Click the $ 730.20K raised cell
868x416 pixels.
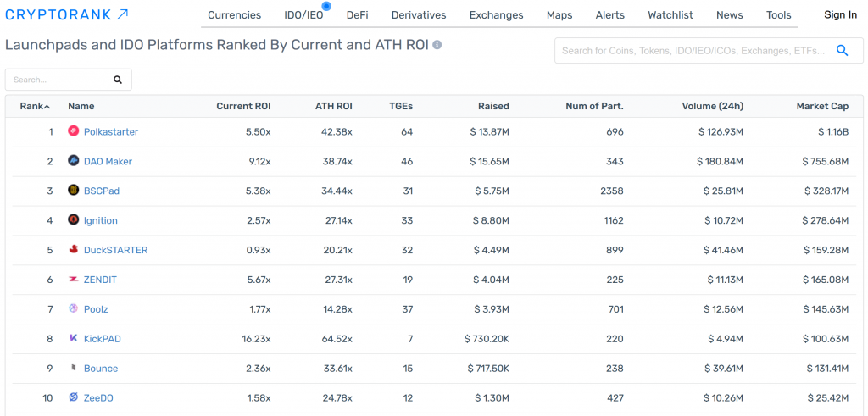tap(486, 339)
